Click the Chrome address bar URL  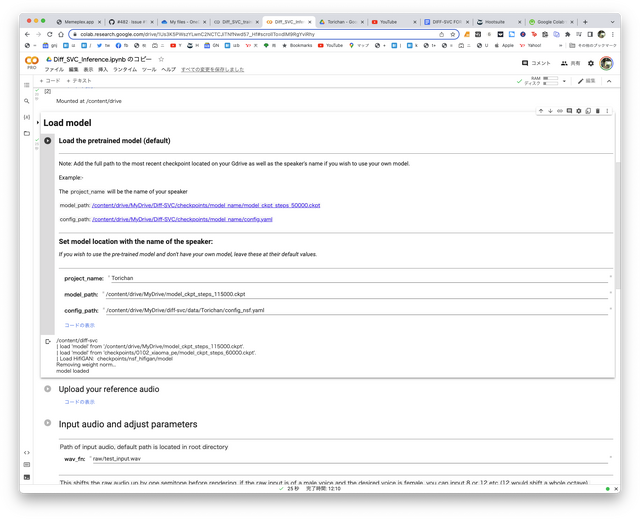198,34
